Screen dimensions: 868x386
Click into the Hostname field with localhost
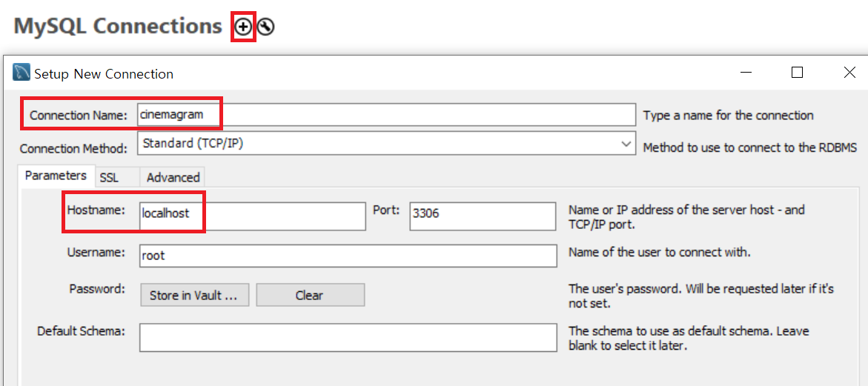point(253,216)
